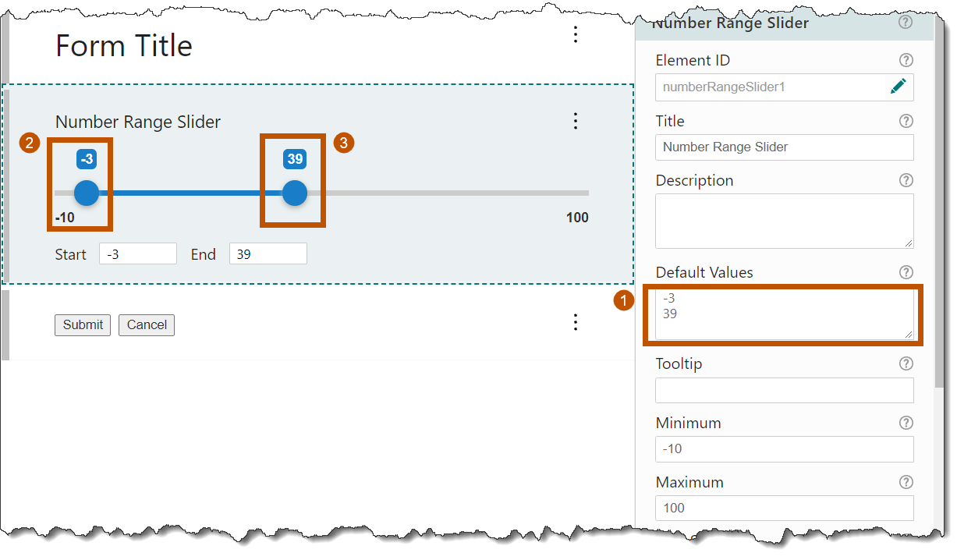This screenshot has width=957, height=560.
Task: Click the Number Range Slider panel help icon
Action: tap(906, 23)
